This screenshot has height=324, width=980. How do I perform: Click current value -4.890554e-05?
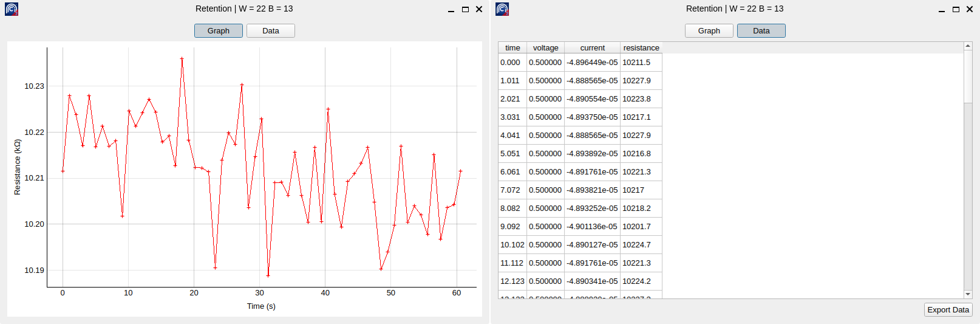[x=592, y=99]
